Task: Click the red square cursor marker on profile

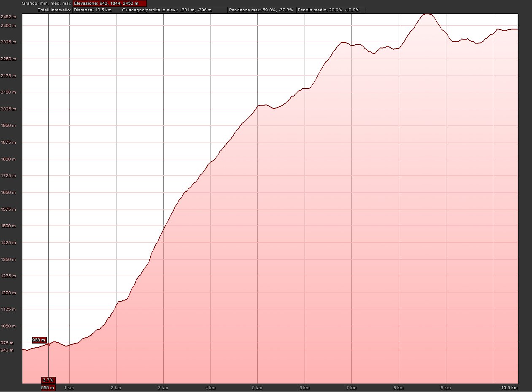Action: click(48, 344)
